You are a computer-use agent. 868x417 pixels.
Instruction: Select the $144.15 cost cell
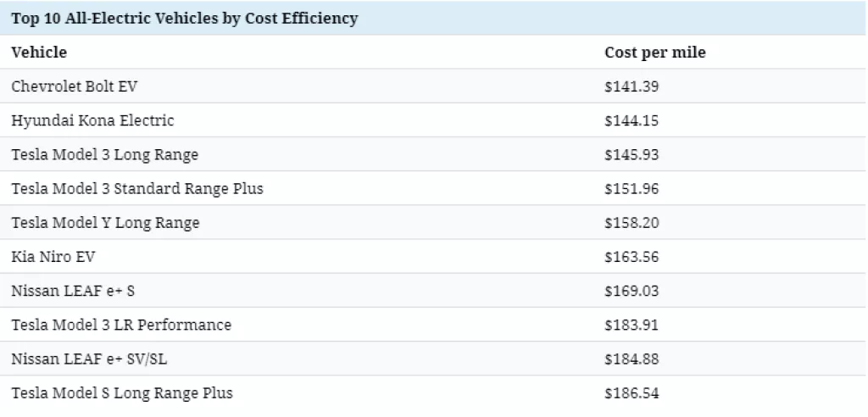pyautogui.click(x=632, y=120)
